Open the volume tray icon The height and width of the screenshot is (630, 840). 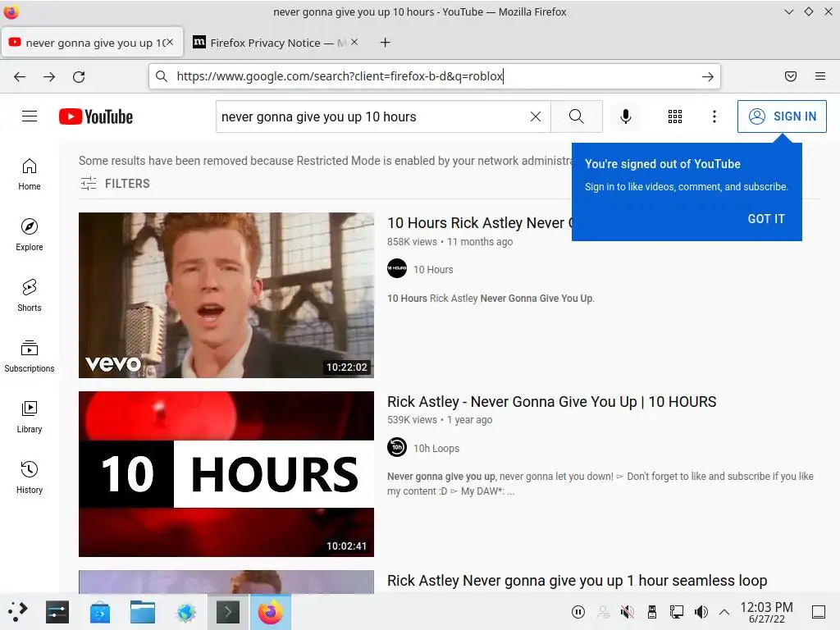(701, 612)
